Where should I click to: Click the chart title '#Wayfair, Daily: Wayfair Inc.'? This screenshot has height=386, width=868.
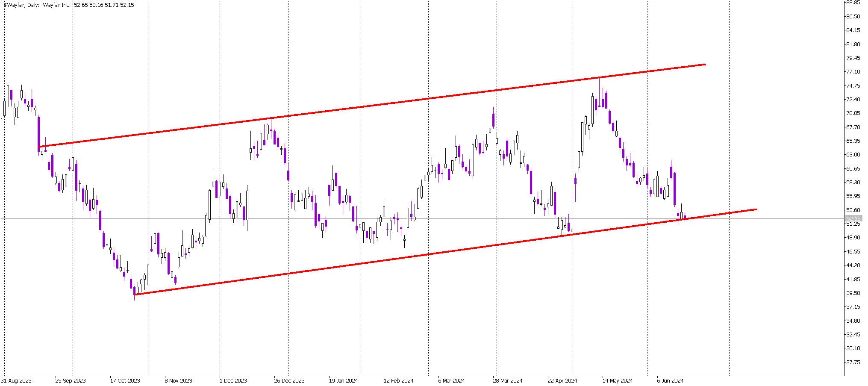point(37,5)
